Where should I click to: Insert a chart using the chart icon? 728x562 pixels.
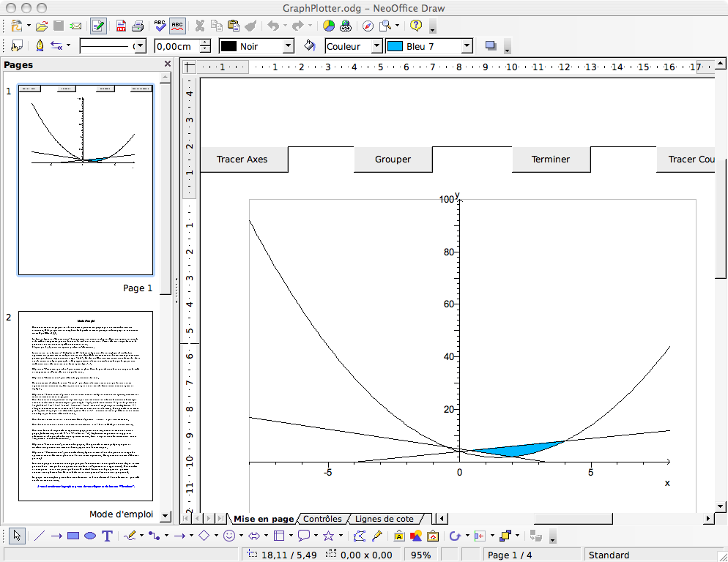coord(329,26)
